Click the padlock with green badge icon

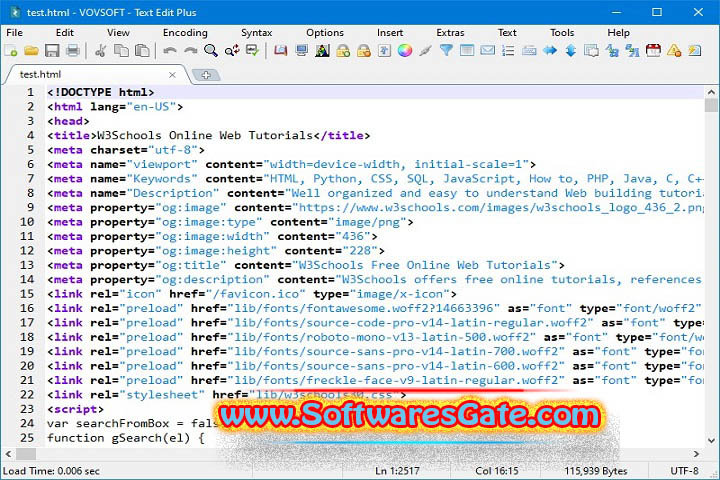pyautogui.click(x=343, y=51)
